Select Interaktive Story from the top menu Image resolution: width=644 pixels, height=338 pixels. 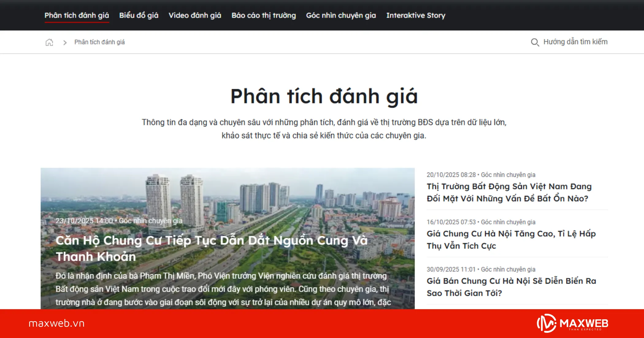click(x=416, y=15)
